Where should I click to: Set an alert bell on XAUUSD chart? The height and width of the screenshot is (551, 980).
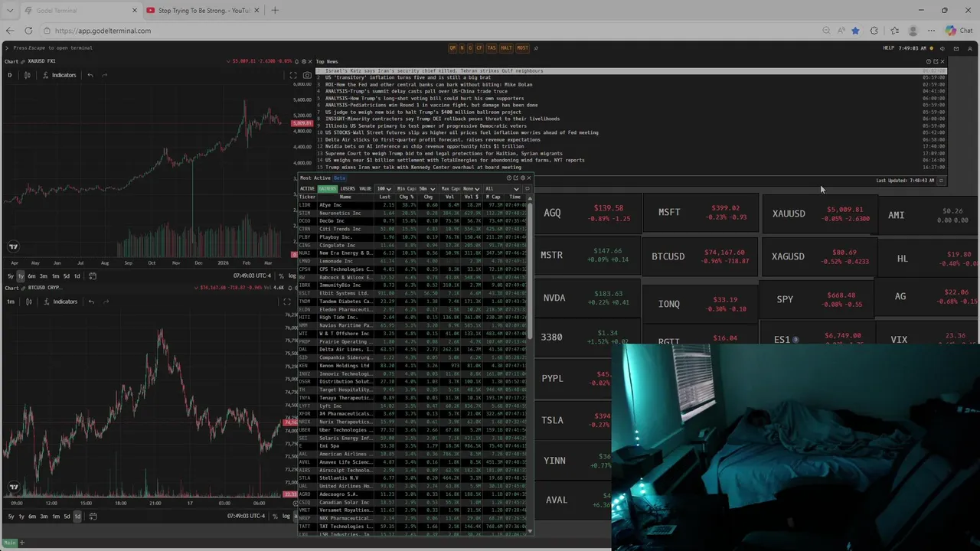pos(297,61)
